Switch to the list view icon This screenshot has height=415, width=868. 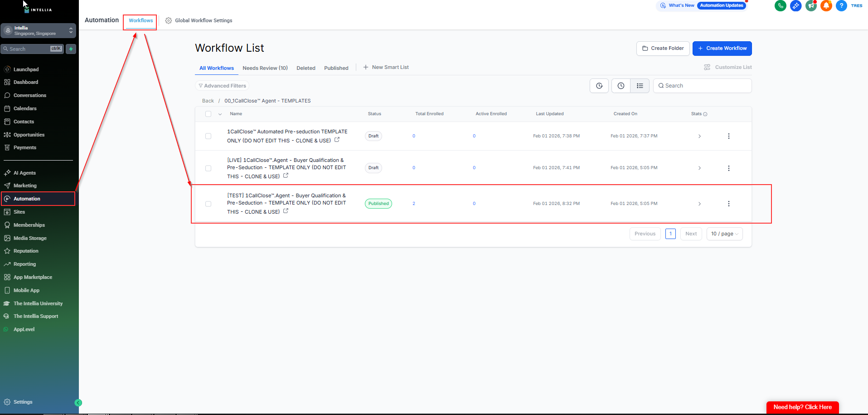pyautogui.click(x=640, y=86)
